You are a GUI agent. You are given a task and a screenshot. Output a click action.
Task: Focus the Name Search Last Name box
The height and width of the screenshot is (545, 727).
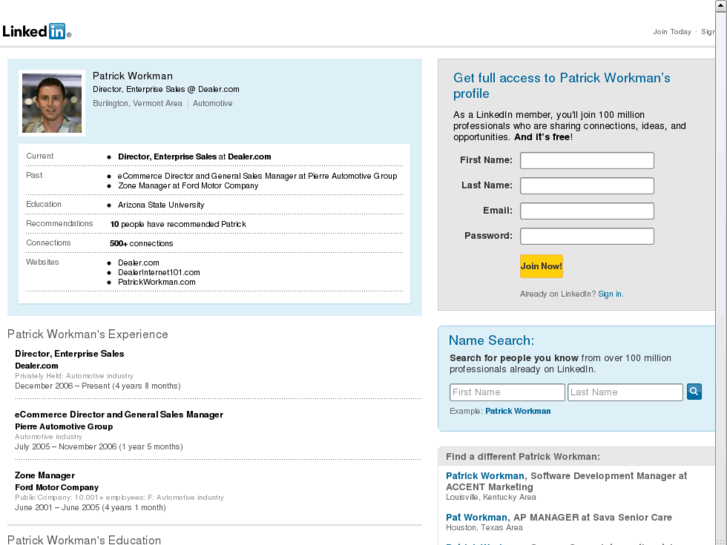[x=625, y=392]
